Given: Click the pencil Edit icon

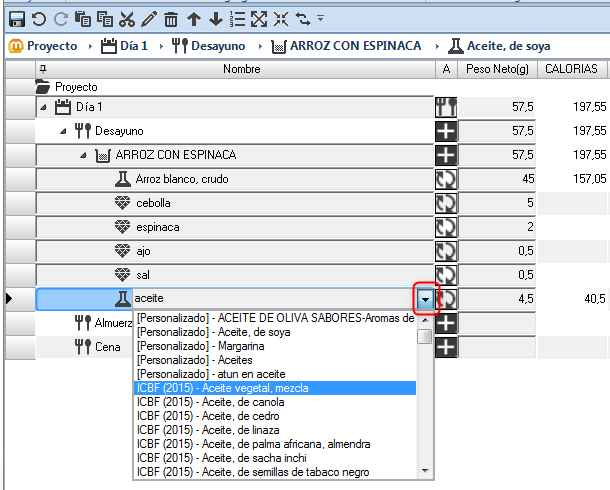Looking at the screenshot, I should (149, 19).
